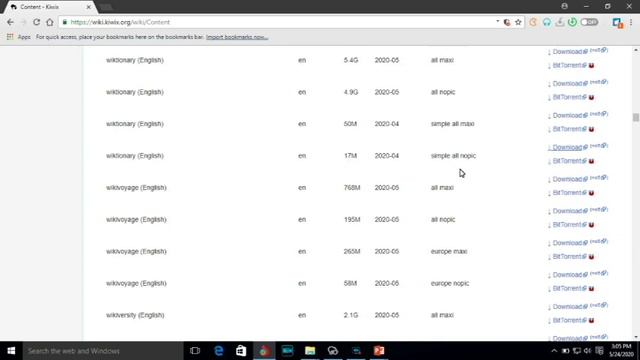Open the battery icon in system tray

point(565,351)
